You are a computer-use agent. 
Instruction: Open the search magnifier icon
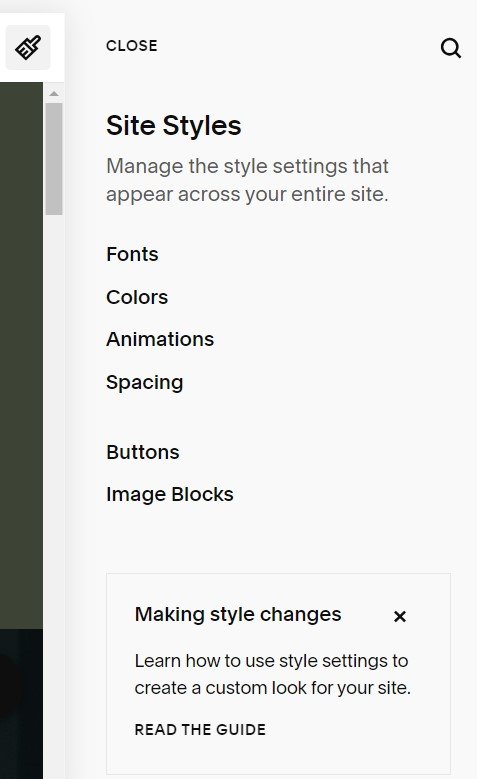[451, 48]
